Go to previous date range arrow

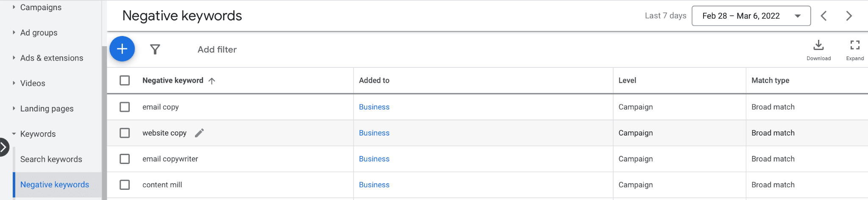(x=824, y=16)
